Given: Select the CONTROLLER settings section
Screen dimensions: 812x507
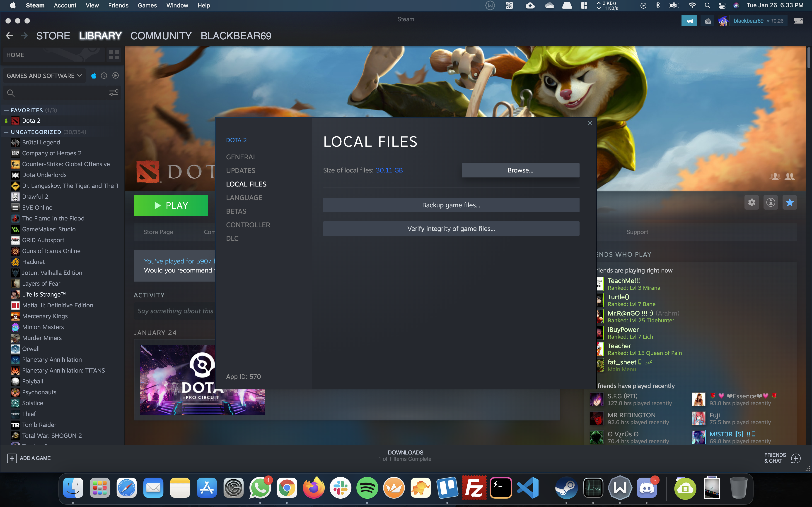Looking at the screenshot, I should pyautogui.click(x=248, y=224).
